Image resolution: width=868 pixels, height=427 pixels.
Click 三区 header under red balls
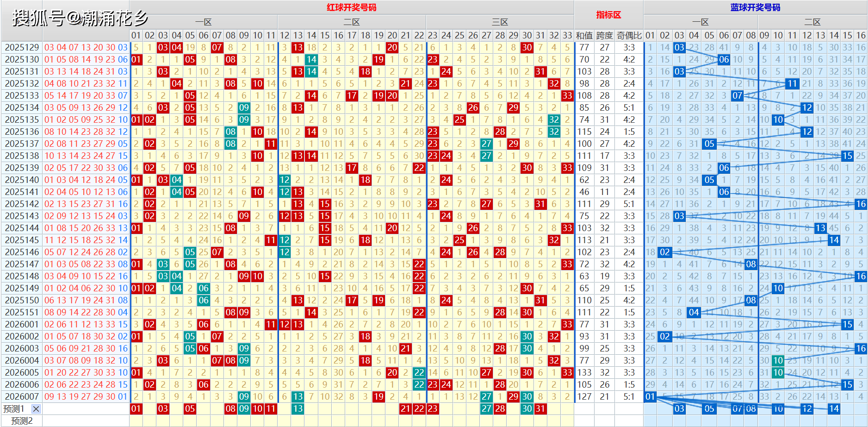(x=500, y=22)
